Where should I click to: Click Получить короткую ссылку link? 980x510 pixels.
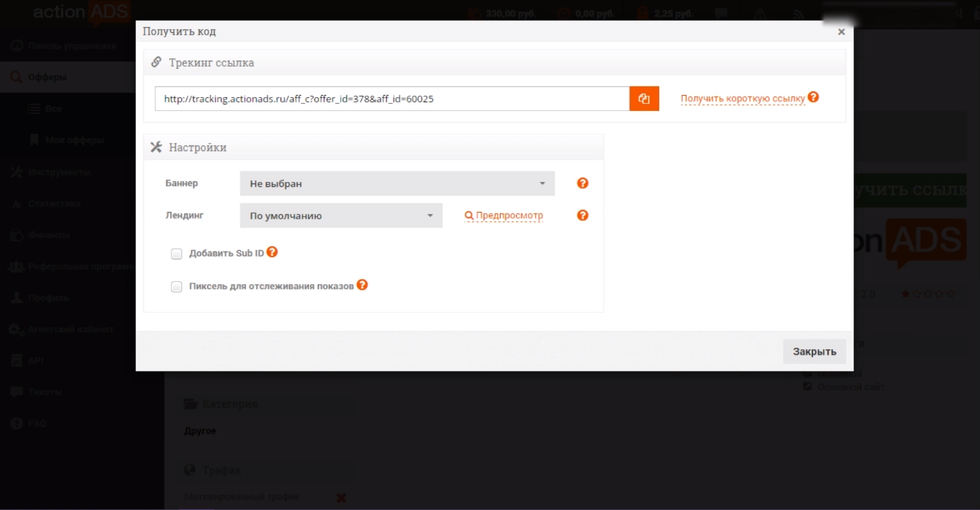coord(742,99)
